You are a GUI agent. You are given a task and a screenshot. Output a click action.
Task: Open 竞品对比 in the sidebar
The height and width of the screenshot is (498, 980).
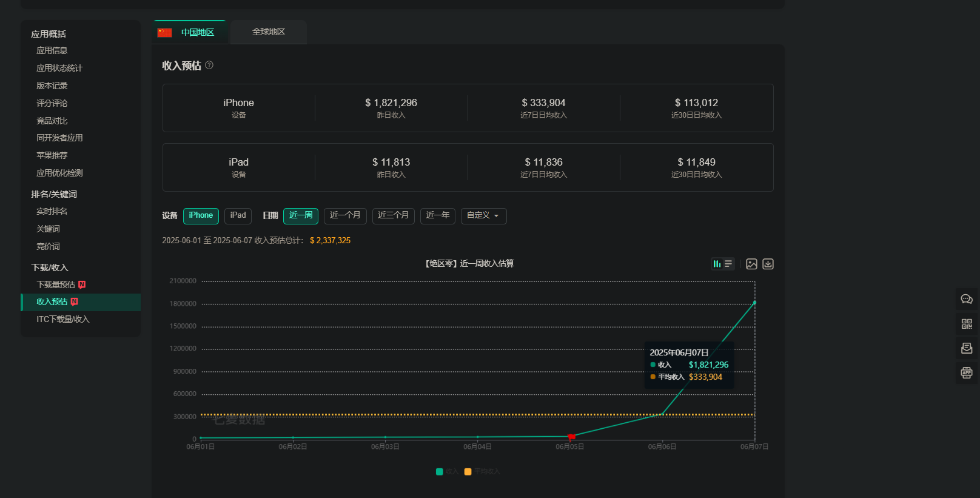coord(52,121)
